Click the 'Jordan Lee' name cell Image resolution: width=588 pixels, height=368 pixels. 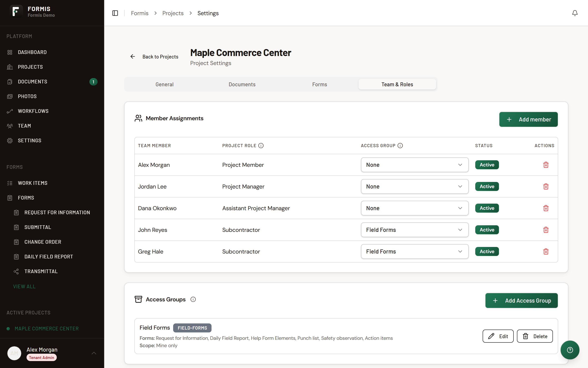point(152,186)
